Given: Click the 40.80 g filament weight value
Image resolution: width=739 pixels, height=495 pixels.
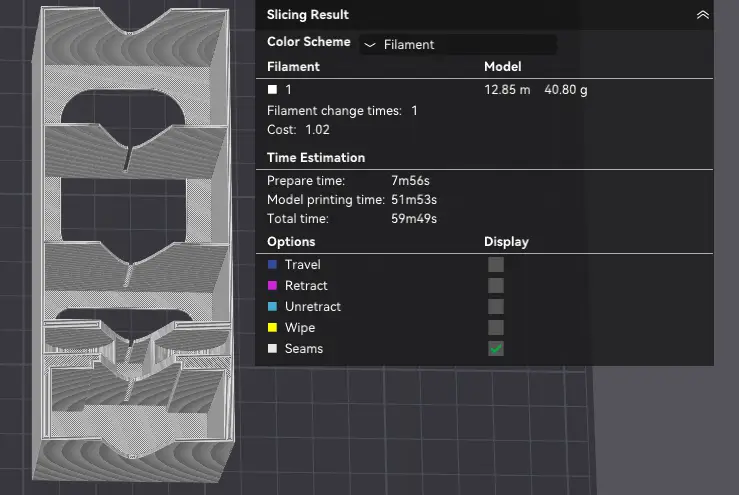Looking at the screenshot, I should (566, 90).
